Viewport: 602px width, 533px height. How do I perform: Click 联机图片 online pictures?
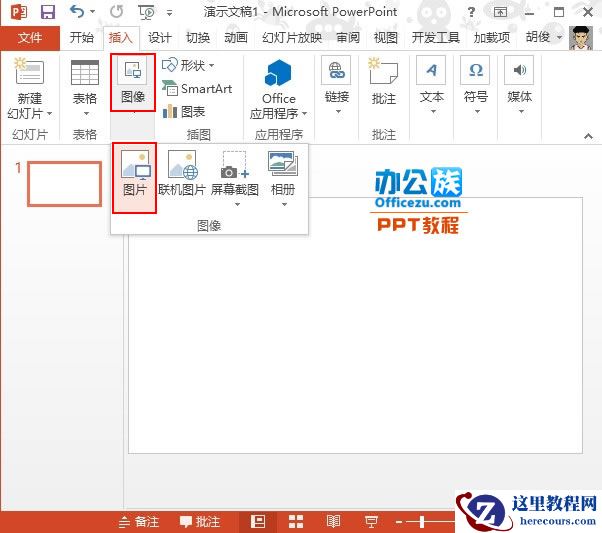click(182, 173)
